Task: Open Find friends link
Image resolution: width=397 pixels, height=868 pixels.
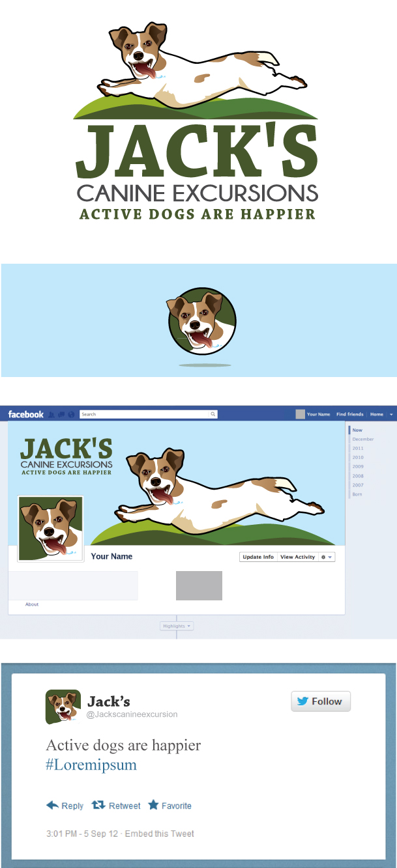Action: (350, 414)
